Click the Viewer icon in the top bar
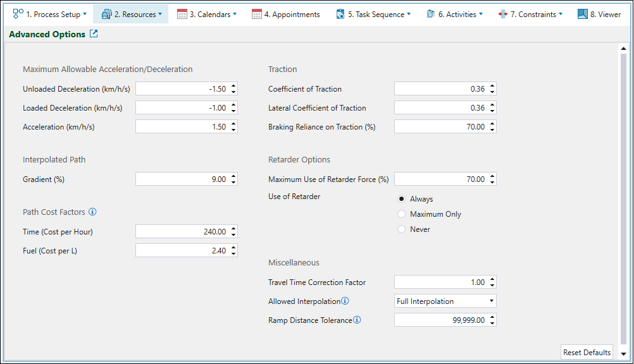The height and width of the screenshot is (364, 634). (x=582, y=14)
